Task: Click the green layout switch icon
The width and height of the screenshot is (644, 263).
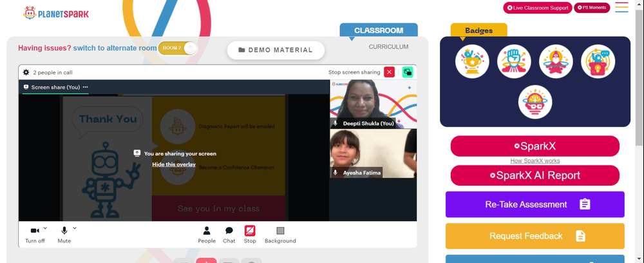Action: [408, 72]
